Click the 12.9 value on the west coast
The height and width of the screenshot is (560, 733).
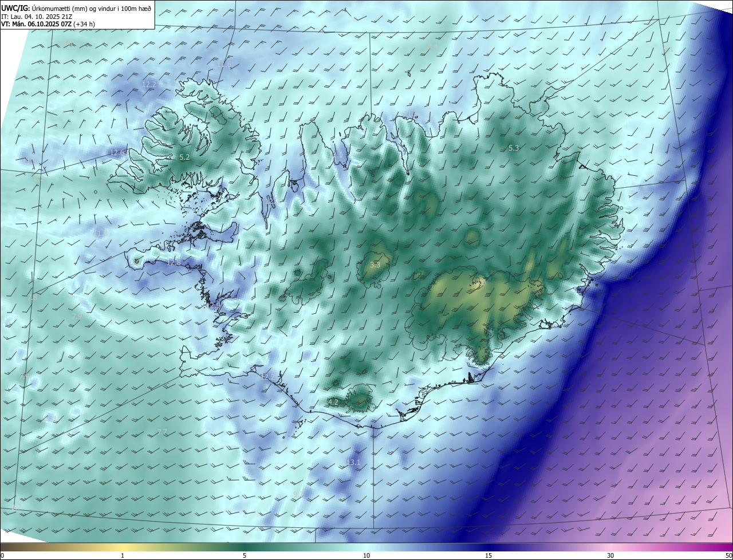[214, 306]
